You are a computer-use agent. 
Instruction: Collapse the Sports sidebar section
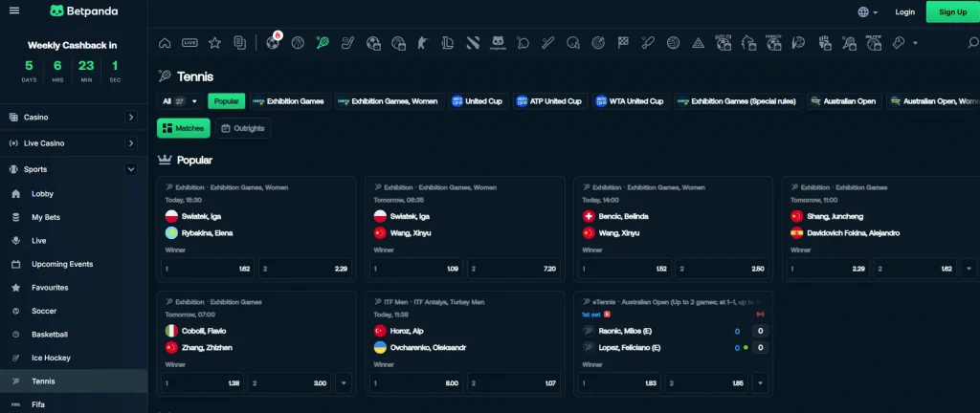[x=130, y=169]
